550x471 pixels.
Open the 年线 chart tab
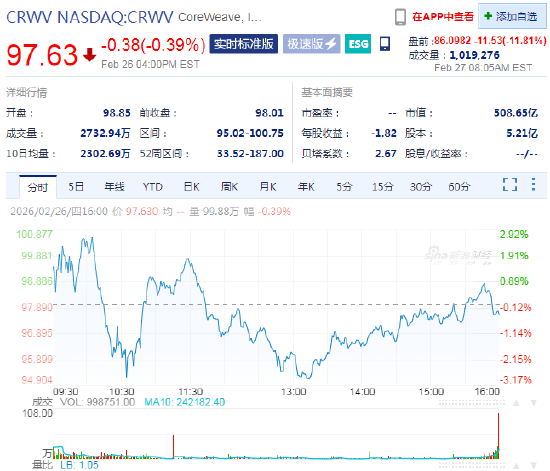[x=114, y=187]
